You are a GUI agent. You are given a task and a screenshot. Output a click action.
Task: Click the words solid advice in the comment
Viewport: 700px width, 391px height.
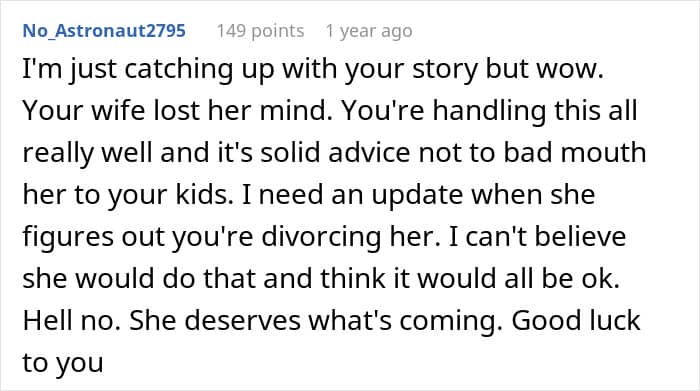point(335,153)
